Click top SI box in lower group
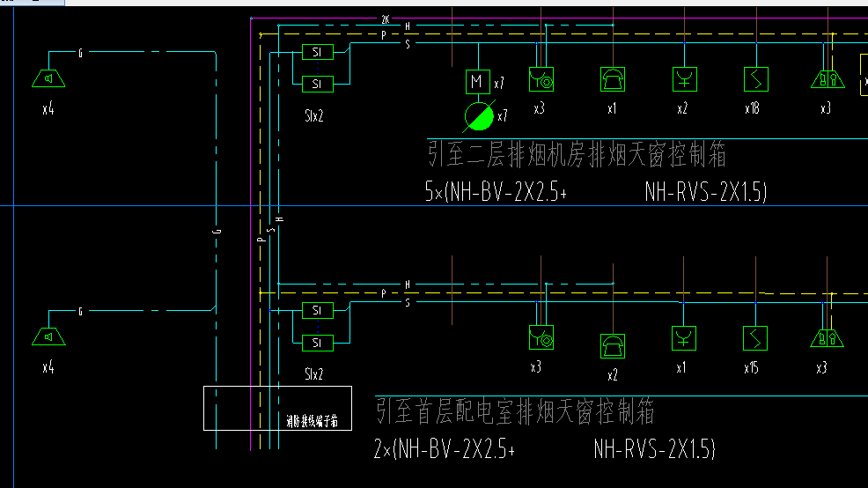Viewport: 868px width, 488px height. [x=318, y=311]
